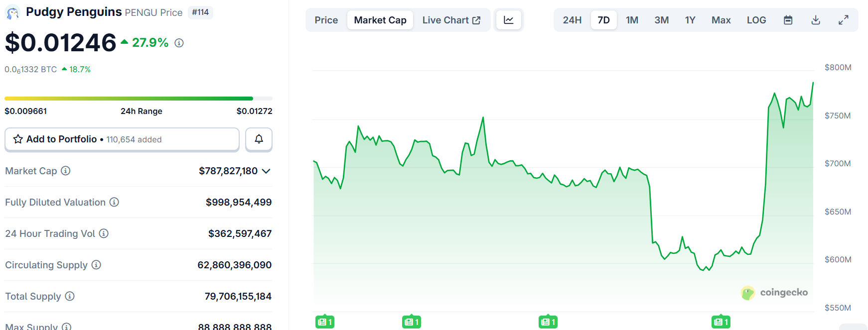Select 7D time range

coord(604,20)
